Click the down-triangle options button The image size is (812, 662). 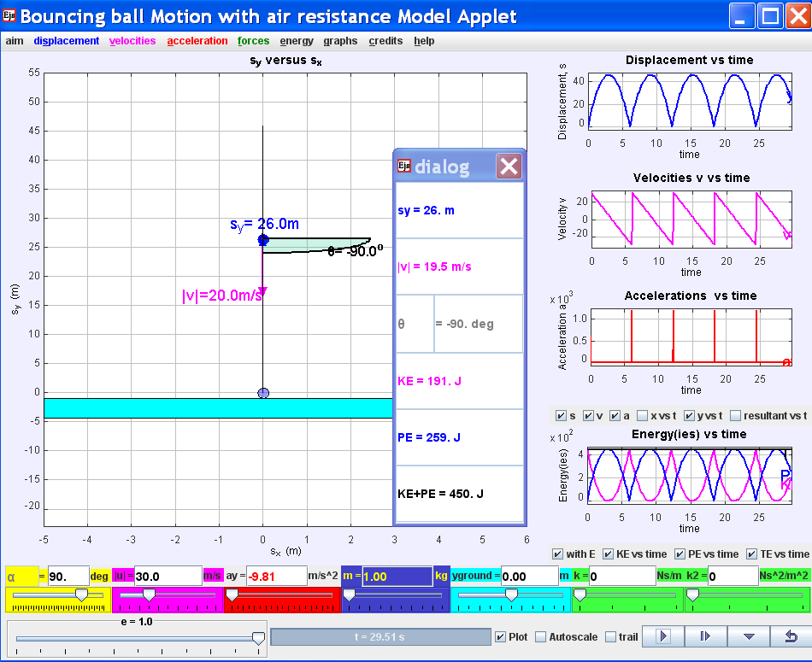[x=748, y=636]
